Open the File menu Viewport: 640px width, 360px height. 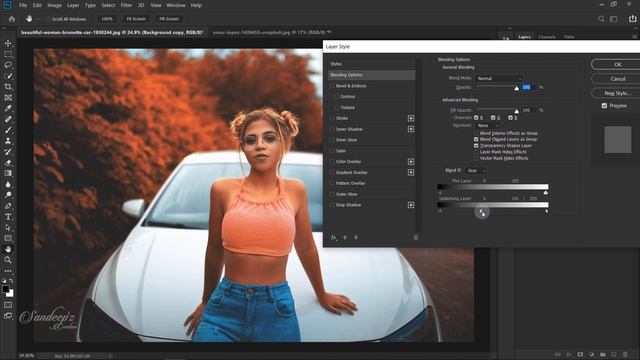point(23,5)
